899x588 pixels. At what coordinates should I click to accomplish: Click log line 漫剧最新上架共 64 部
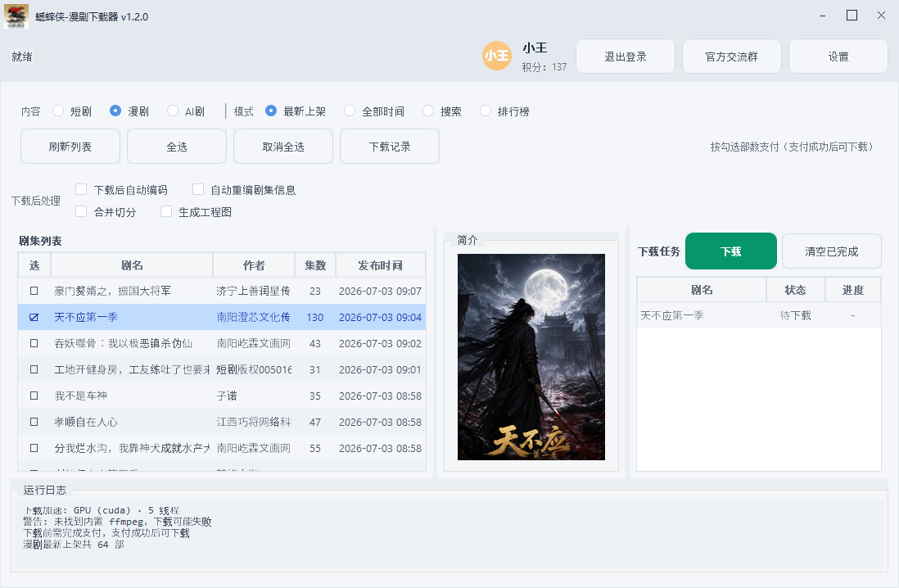click(x=74, y=545)
